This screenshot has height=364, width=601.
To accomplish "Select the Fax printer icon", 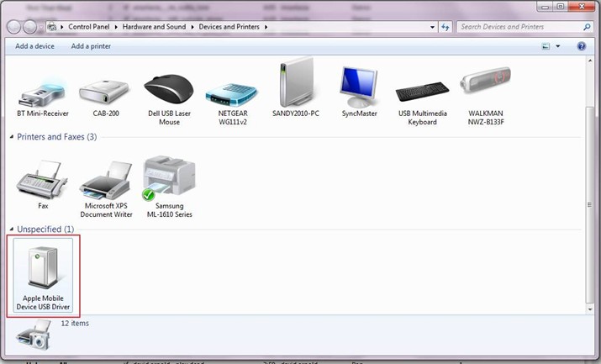I will click(x=42, y=180).
